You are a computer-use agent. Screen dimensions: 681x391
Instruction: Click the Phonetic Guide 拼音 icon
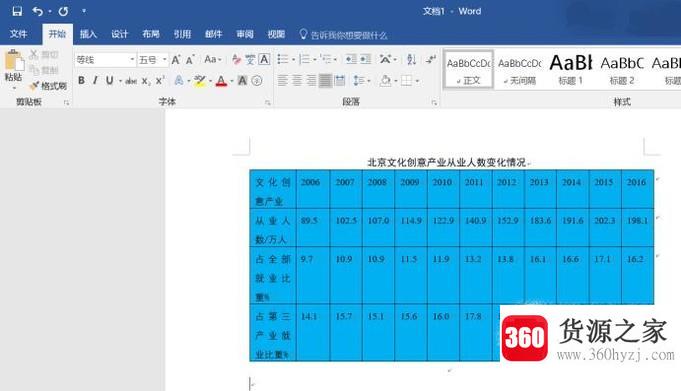[251, 60]
